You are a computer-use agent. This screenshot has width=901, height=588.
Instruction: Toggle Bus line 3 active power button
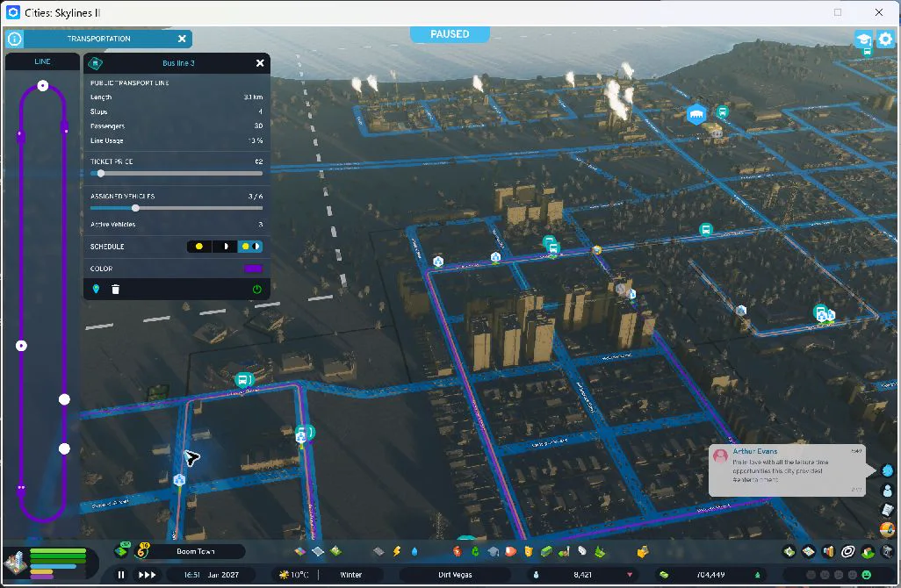pyautogui.click(x=256, y=290)
